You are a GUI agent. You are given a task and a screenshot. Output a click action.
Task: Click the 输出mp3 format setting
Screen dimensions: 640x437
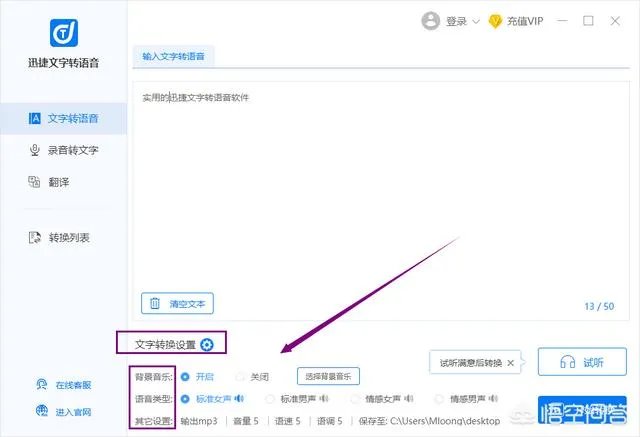(x=199, y=421)
